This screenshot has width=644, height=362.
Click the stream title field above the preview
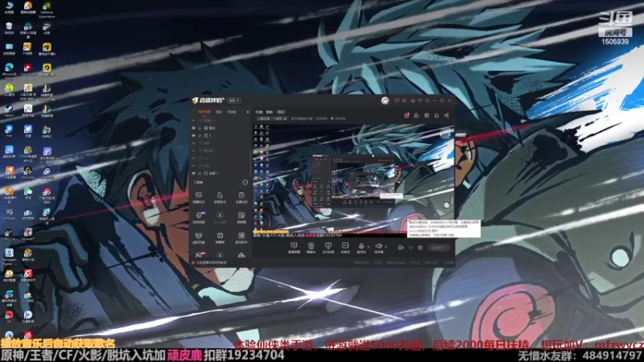(x=272, y=118)
